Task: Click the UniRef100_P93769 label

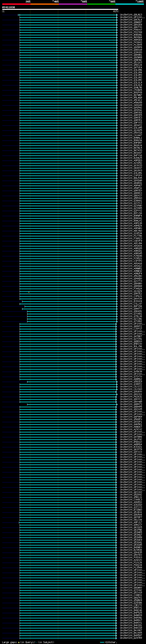Action: point(131,32)
